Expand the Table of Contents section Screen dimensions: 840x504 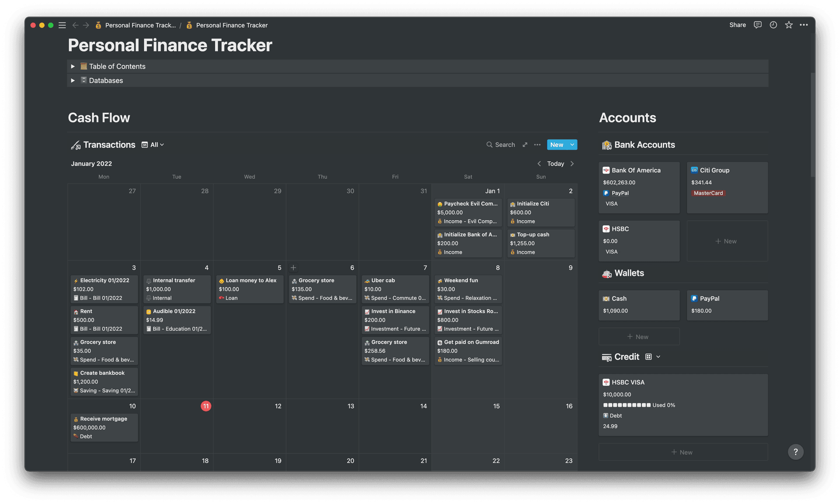tap(73, 66)
